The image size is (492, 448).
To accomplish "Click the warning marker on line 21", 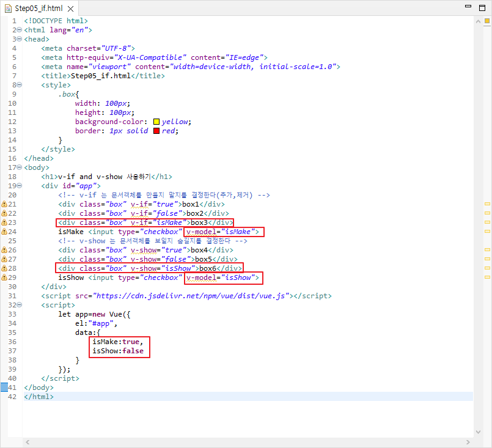I will [x=4, y=204].
